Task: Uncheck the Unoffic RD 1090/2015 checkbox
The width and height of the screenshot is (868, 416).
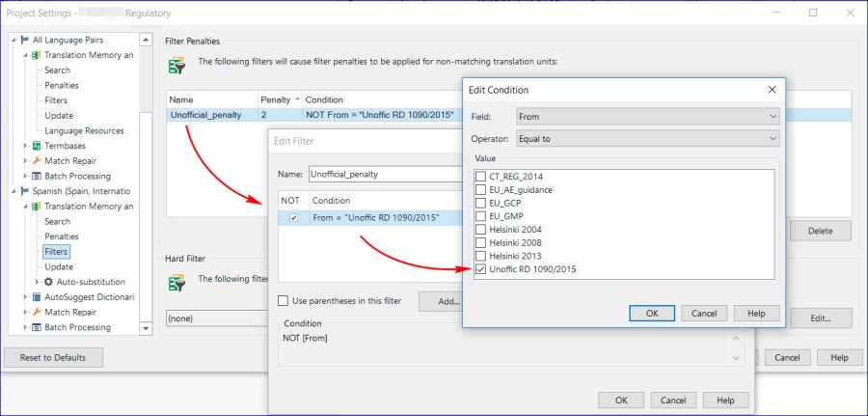Action: coord(481,270)
